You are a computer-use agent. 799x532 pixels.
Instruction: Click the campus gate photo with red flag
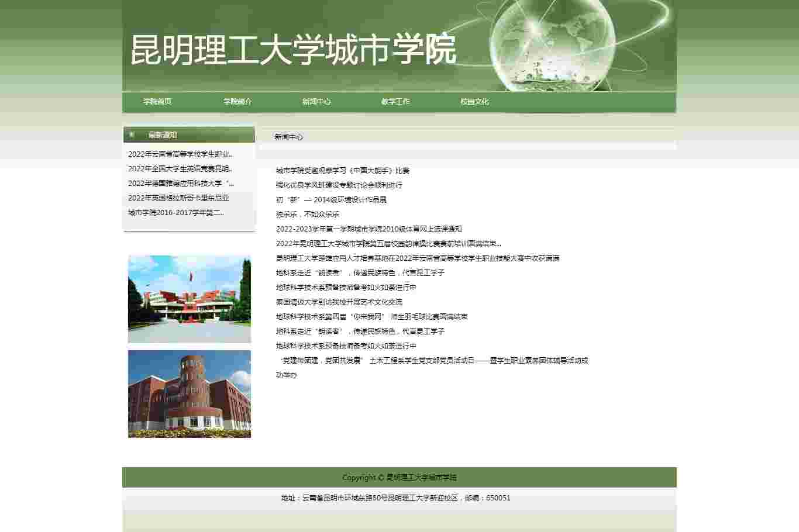click(x=190, y=299)
